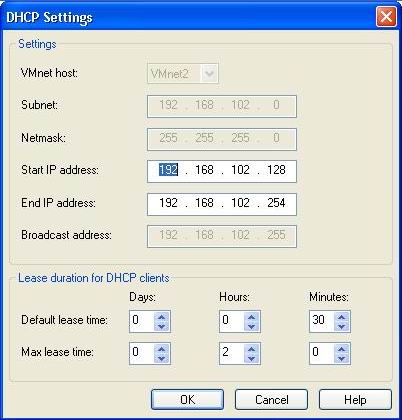Click Default lease time Days field

coord(142,321)
